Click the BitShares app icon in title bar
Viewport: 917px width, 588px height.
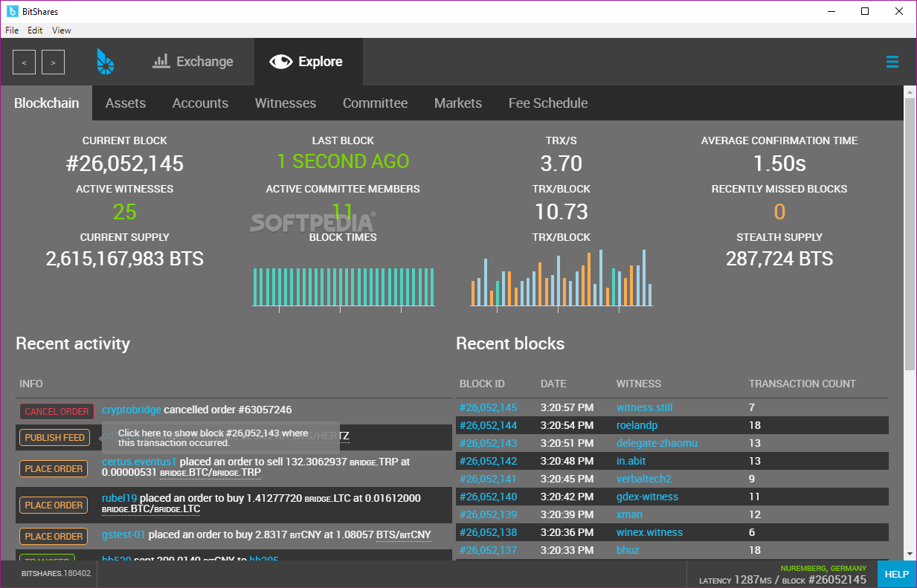[x=12, y=11]
